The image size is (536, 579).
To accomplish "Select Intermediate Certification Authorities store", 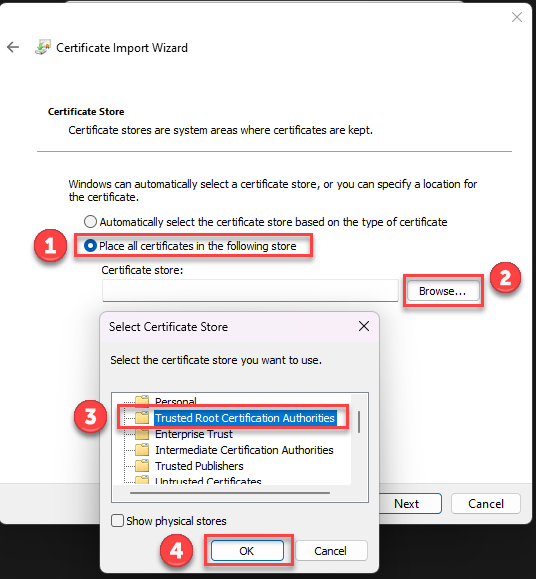I will [x=244, y=450].
